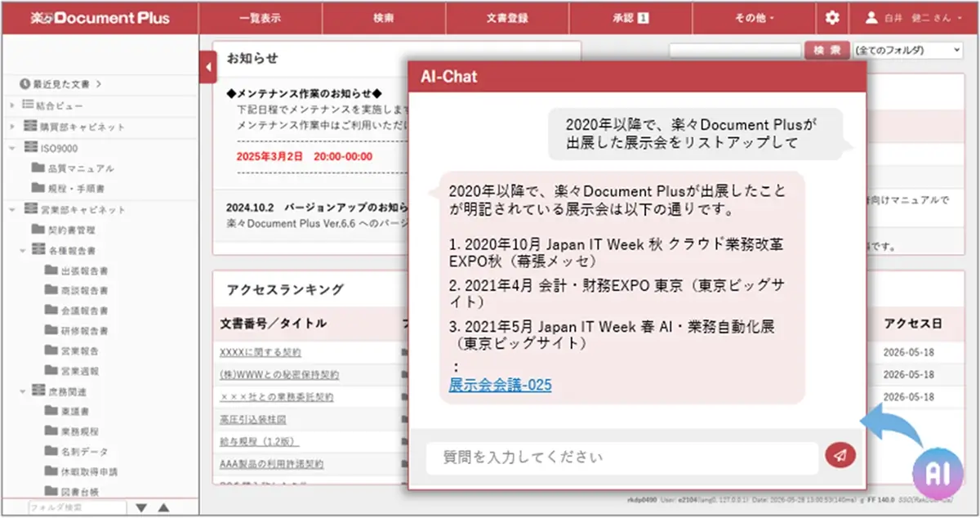This screenshot has height=518, width=980.
Task: Select the 休暇取得申請 folder
Action: click(88, 472)
